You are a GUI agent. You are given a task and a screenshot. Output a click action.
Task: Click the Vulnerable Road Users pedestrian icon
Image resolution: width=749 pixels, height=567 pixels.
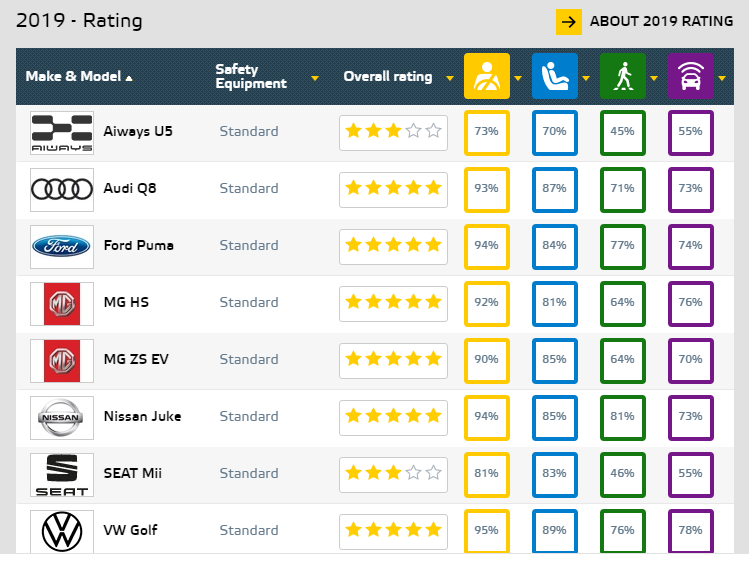coord(623,76)
